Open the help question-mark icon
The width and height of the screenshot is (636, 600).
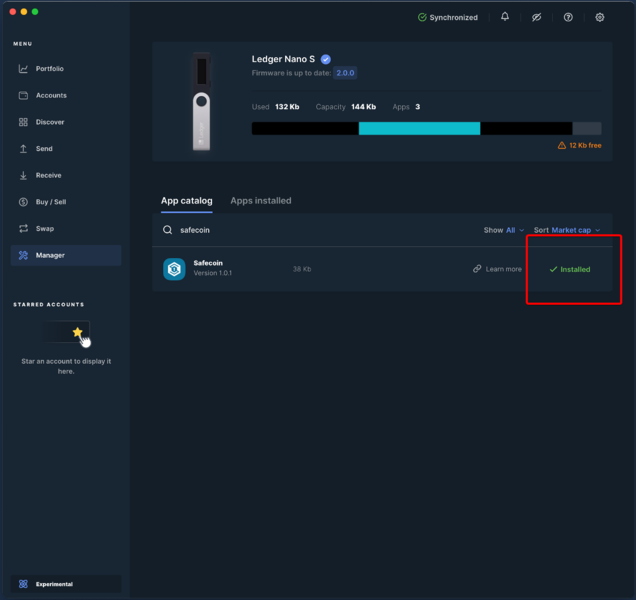[x=568, y=17]
